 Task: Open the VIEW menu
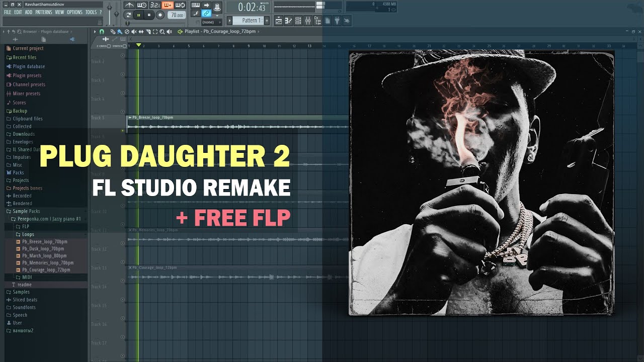point(59,12)
